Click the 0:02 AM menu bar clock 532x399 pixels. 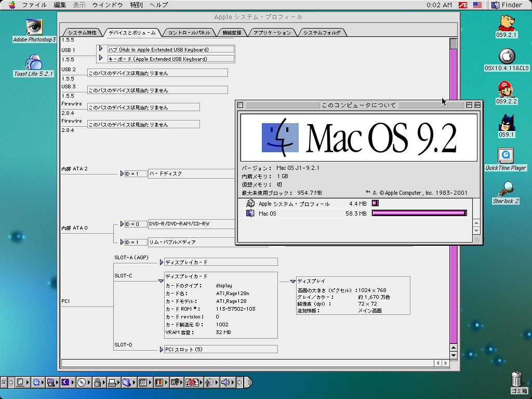click(440, 5)
